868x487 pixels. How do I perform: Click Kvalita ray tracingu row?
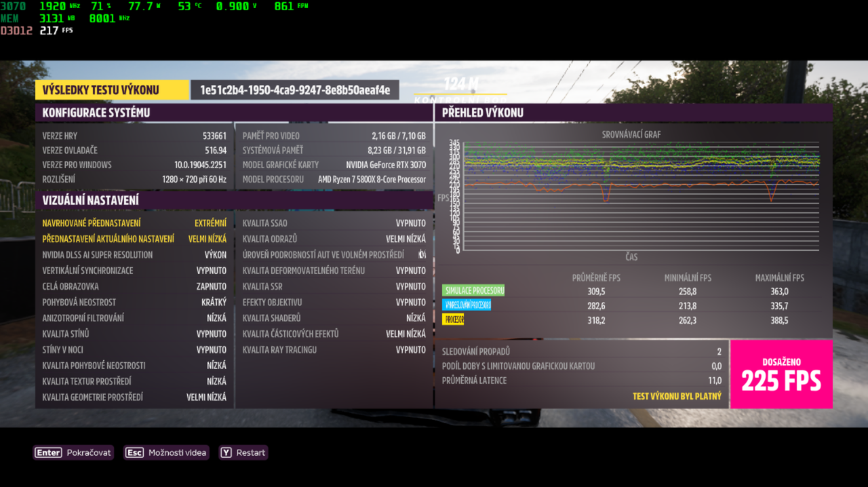[334, 350]
